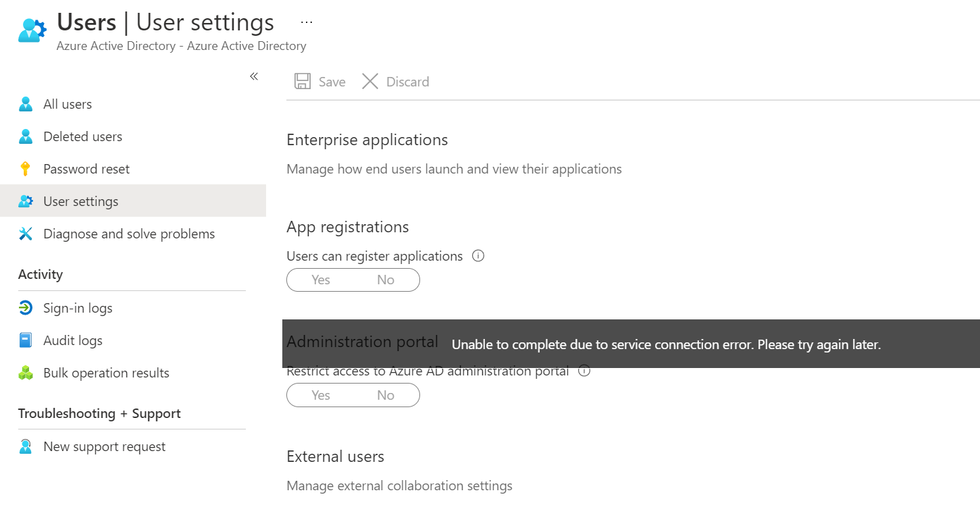The width and height of the screenshot is (980, 524).
Task: Click the Users gear icon in header
Action: (32, 30)
